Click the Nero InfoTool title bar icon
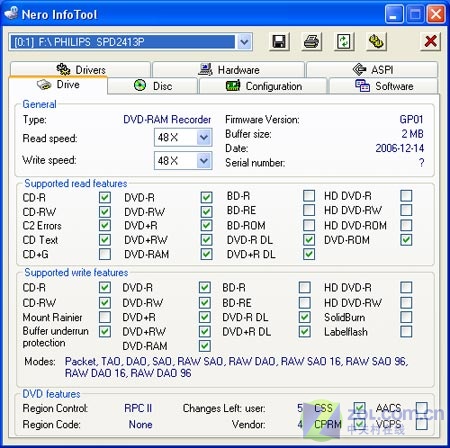 coord(11,14)
